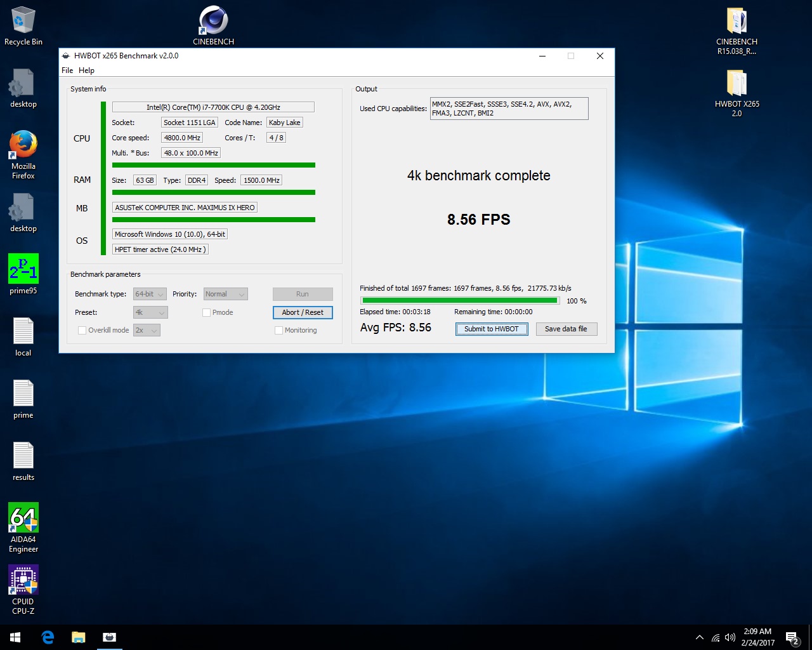812x650 pixels.
Task: Launch the Mozilla Firefox shortcut
Action: tap(23, 155)
